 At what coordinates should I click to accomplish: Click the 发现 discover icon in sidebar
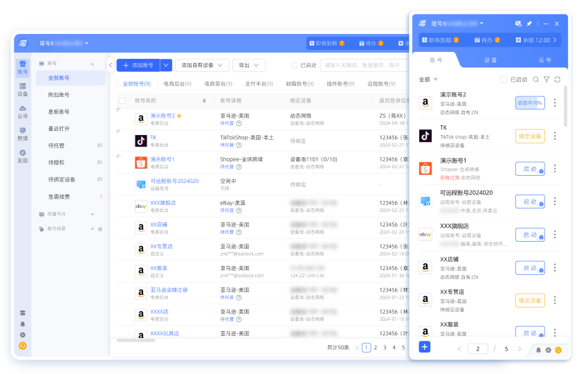(x=23, y=155)
